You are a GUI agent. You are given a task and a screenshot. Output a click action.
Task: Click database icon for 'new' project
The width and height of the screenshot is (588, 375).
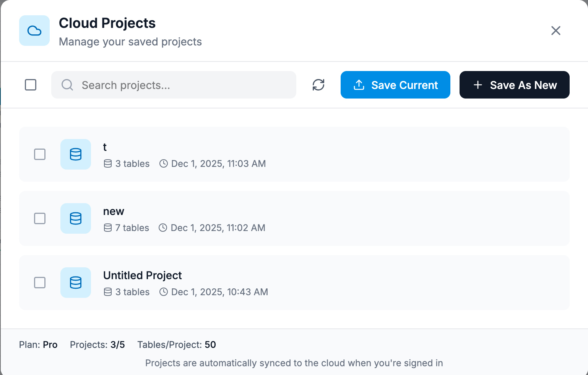click(76, 218)
